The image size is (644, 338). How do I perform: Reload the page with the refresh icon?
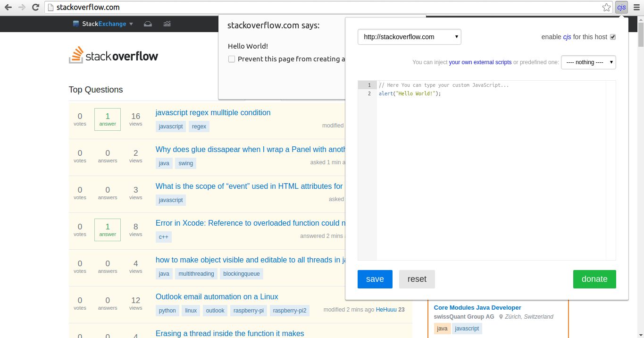35,7
